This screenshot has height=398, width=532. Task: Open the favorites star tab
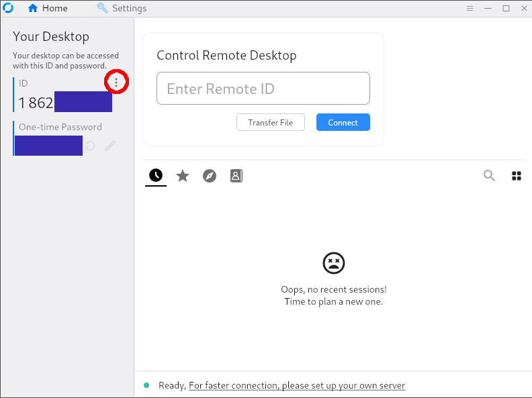click(183, 176)
